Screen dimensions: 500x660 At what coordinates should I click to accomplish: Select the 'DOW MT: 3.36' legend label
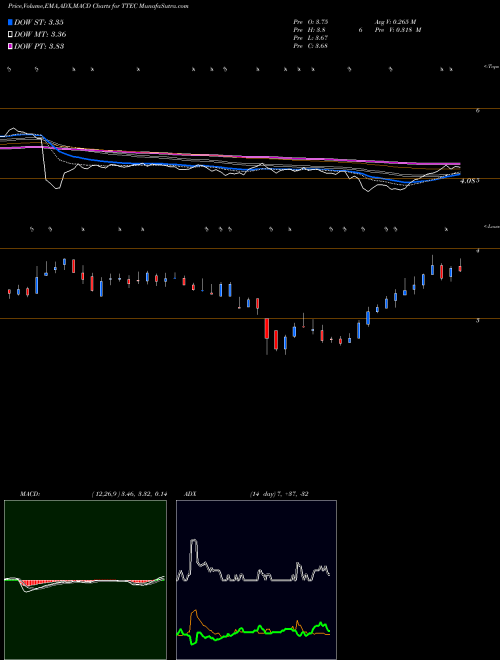[x=40, y=34]
